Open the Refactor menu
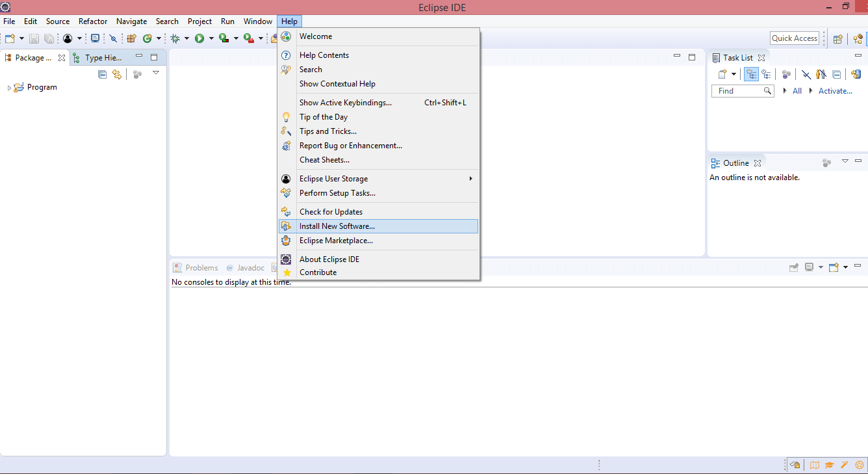 (x=93, y=21)
